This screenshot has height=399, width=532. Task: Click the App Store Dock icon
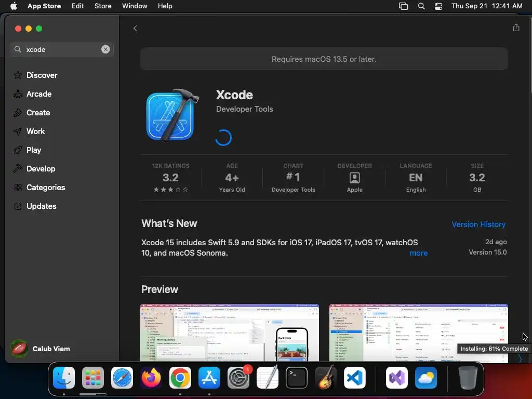[209, 378]
